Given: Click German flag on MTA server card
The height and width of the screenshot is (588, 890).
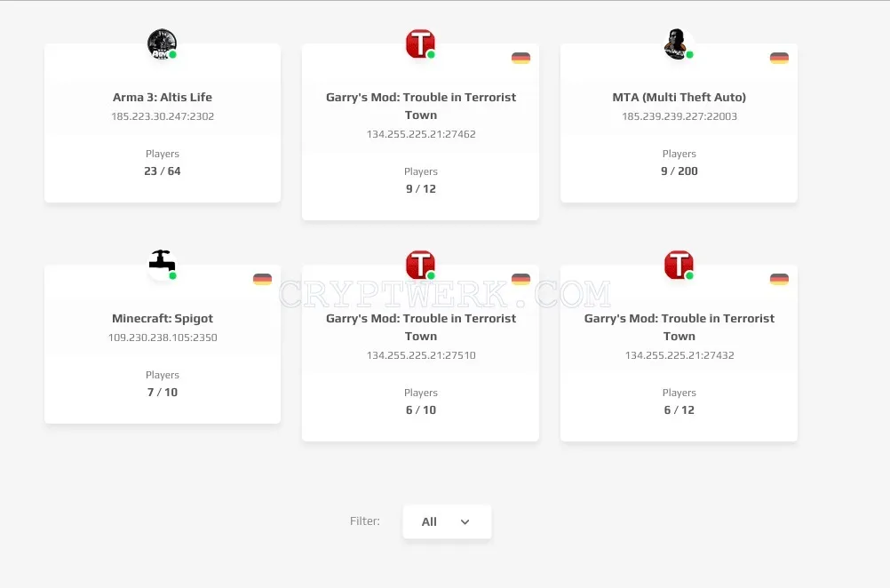Looking at the screenshot, I should coord(779,58).
